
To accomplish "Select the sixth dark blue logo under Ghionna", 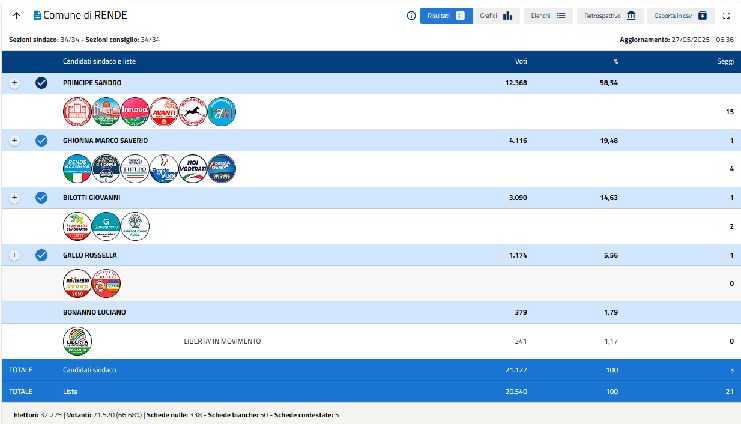I will (221, 169).
